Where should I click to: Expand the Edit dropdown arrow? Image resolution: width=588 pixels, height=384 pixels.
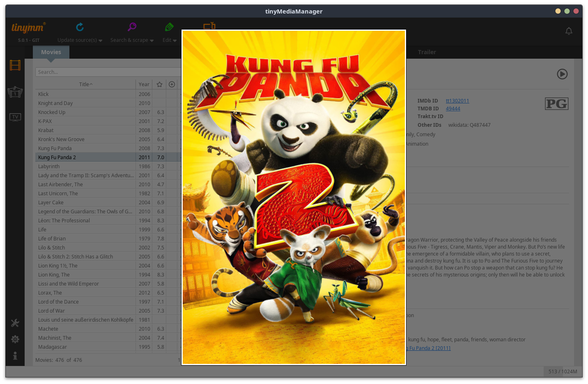tap(175, 41)
